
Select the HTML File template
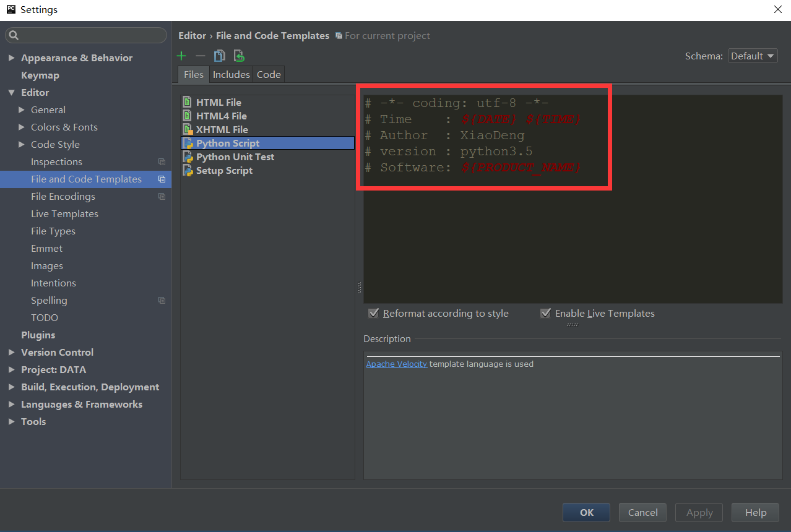267,102
